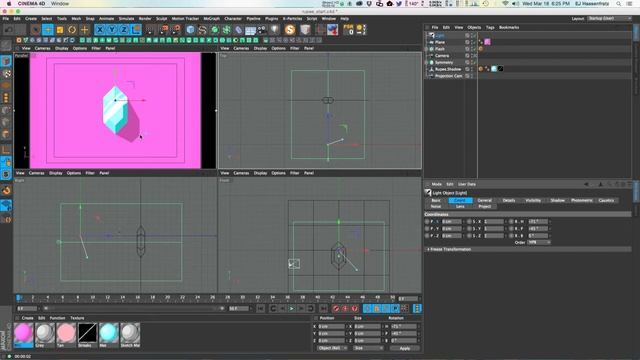Screen dimensions: 640x360
Task: Open the Caustics tab in Attributes
Action: pyautogui.click(x=606, y=200)
